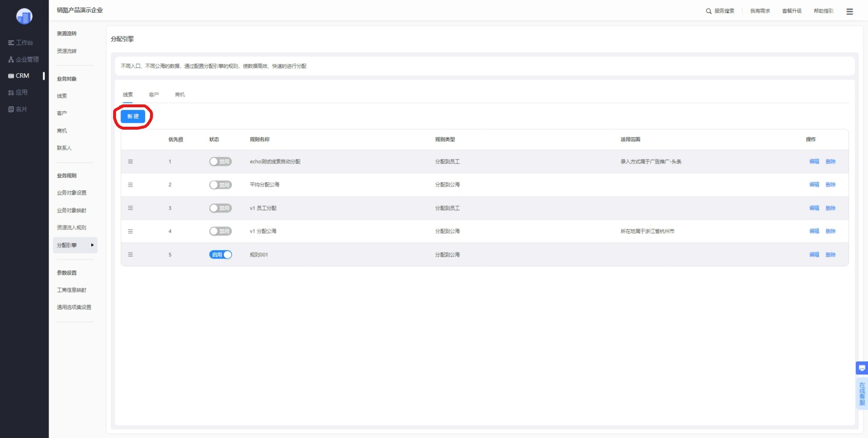Enable the v1 员工分配 rule toggle

click(x=220, y=208)
